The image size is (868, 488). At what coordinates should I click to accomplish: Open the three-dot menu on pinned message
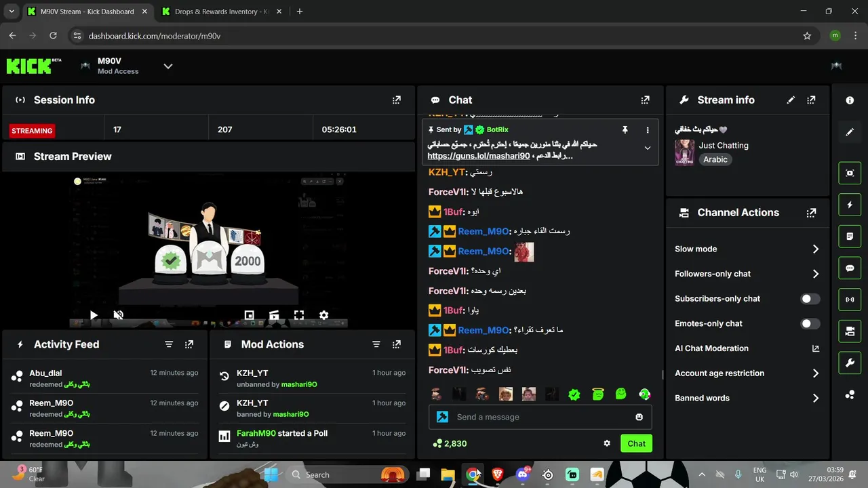tap(648, 129)
